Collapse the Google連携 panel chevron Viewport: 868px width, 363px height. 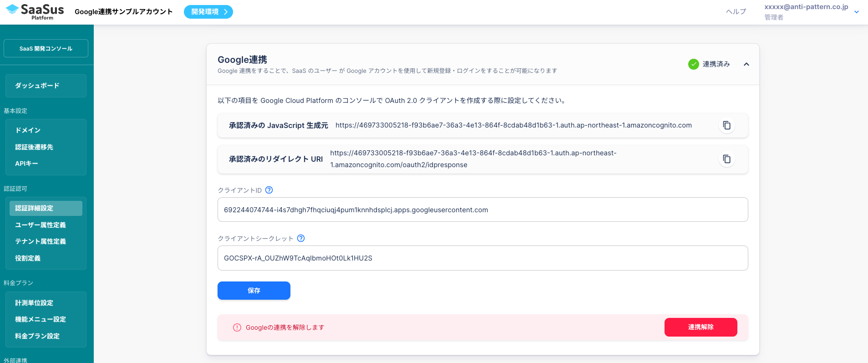(x=746, y=64)
